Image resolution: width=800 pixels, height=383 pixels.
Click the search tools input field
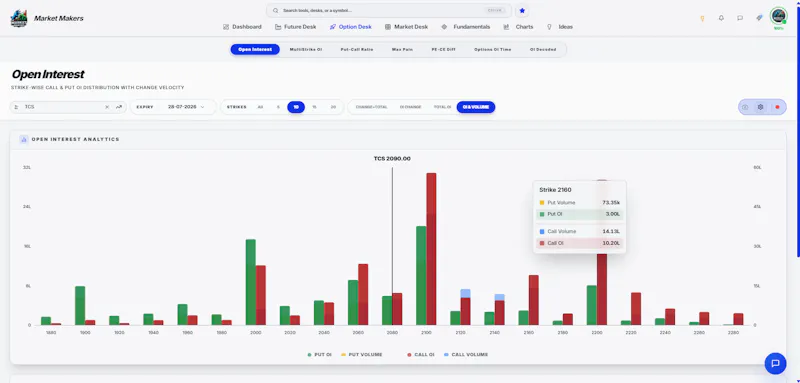pos(389,10)
